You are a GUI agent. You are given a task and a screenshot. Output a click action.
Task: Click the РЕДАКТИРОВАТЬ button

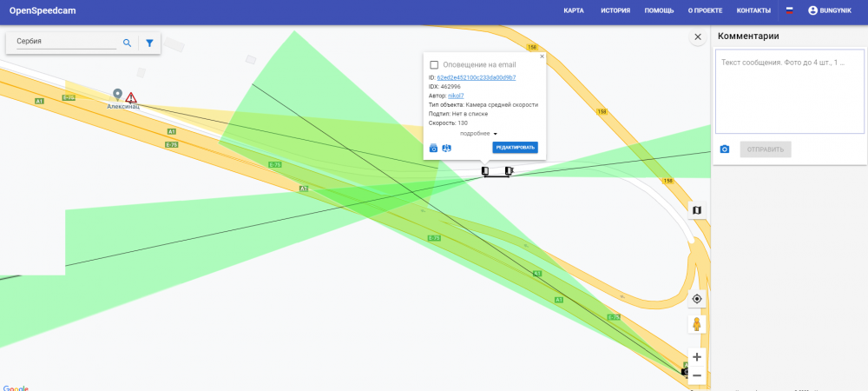515,148
